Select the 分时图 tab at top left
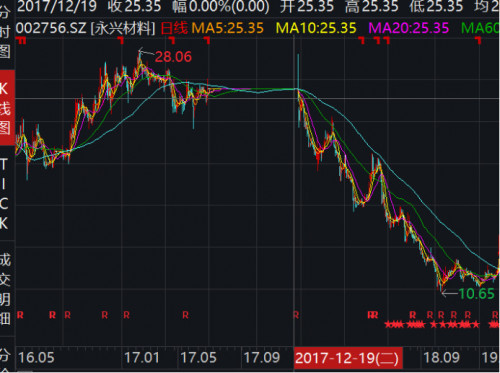Image resolution: width=500 pixels, height=373 pixels. click(x=5, y=32)
